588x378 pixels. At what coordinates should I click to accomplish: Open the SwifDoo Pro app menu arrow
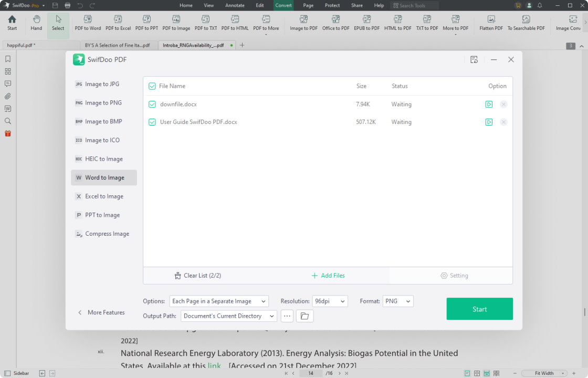click(x=44, y=6)
